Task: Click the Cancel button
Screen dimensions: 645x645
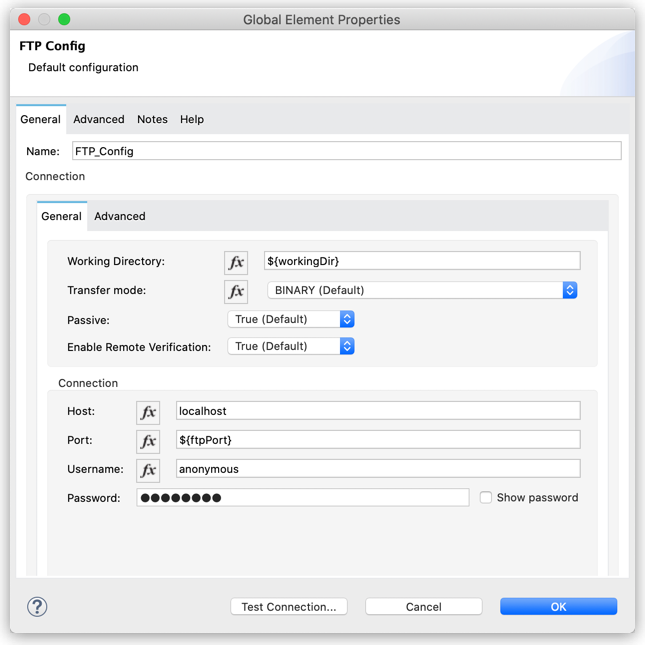Action: [x=424, y=607]
